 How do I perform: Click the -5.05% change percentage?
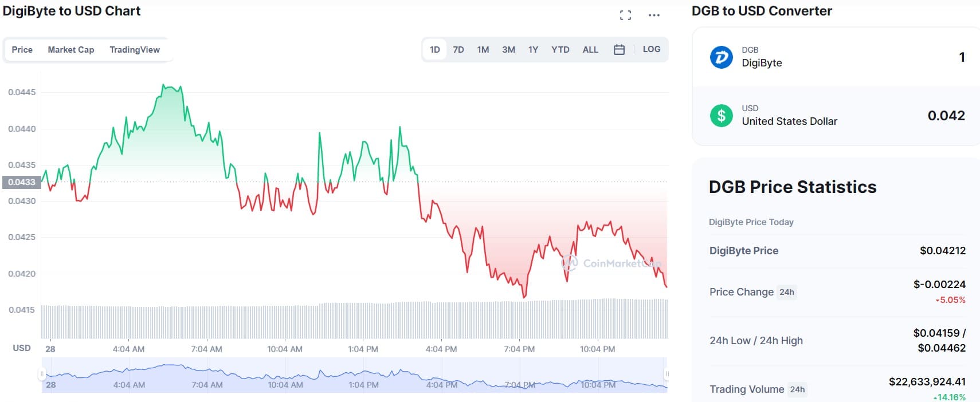[951, 300]
